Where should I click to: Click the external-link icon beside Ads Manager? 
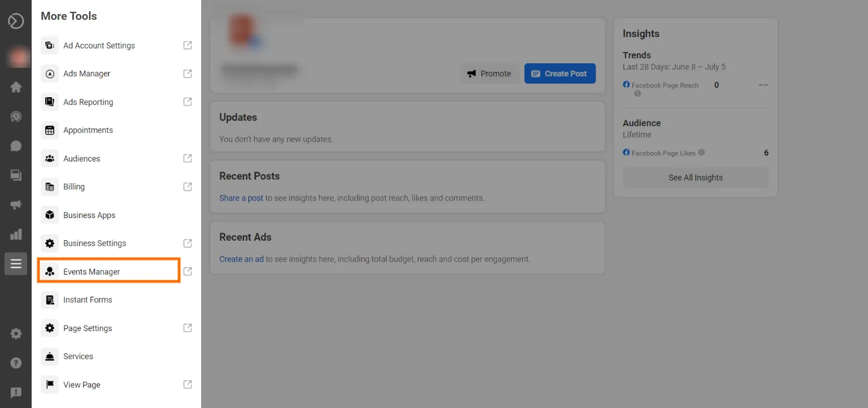(187, 73)
